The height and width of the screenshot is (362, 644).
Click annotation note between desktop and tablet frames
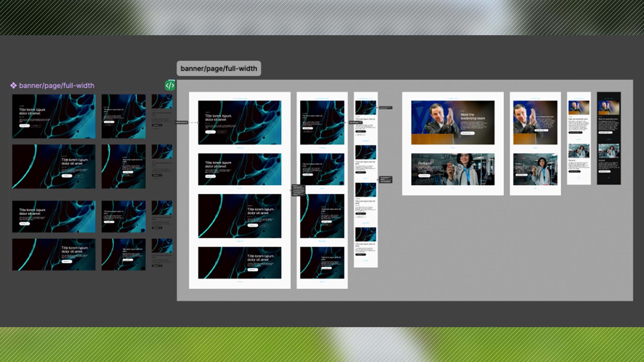298,190
